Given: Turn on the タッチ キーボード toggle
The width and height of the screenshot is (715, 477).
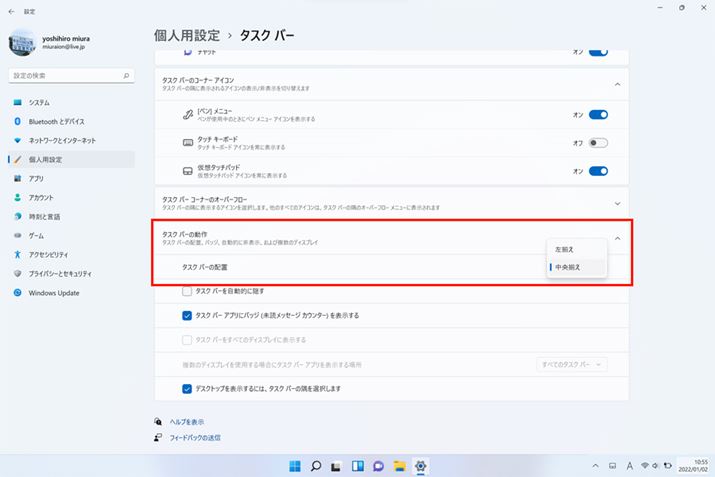Looking at the screenshot, I should pyautogui.click(x=598, y=143).
